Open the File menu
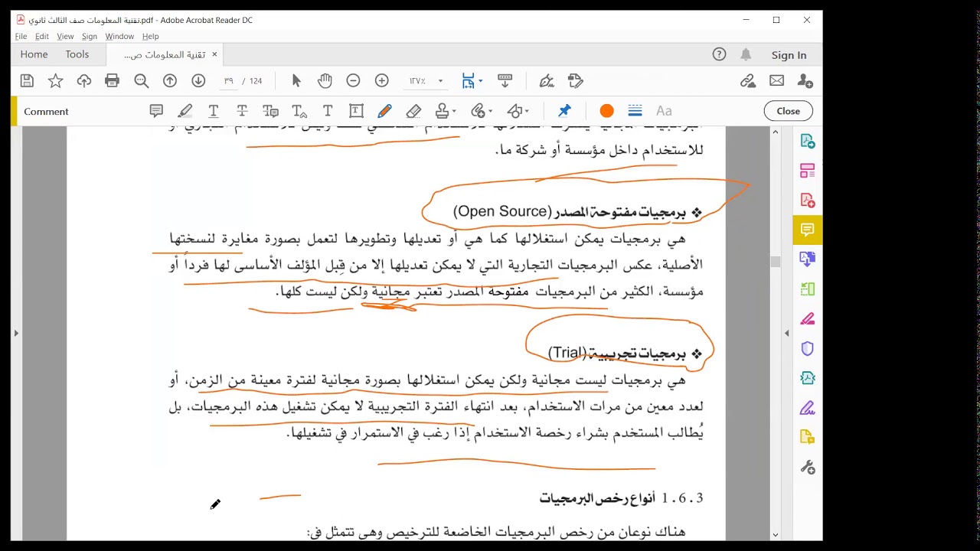Viewport: 980px width, 551px height. 21,36
